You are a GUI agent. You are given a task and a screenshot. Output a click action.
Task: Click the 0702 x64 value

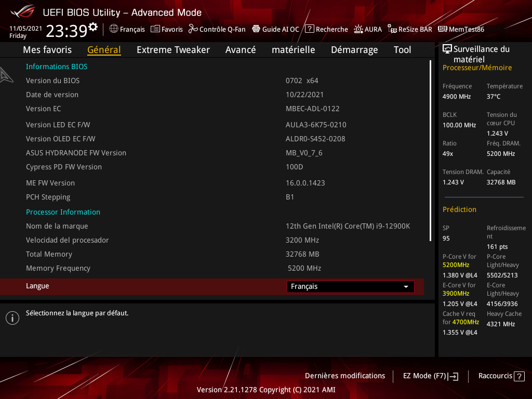302,81
